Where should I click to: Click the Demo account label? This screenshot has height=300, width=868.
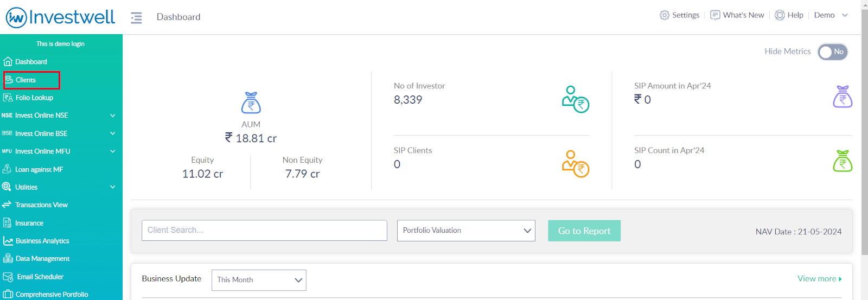(824, 15)
